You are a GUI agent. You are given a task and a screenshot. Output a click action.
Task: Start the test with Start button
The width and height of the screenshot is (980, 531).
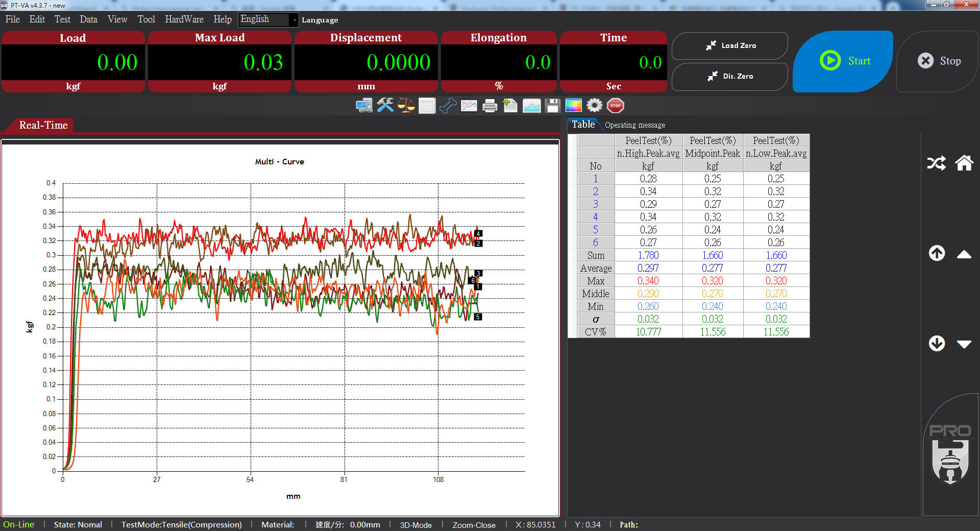(x=844, y=61)
